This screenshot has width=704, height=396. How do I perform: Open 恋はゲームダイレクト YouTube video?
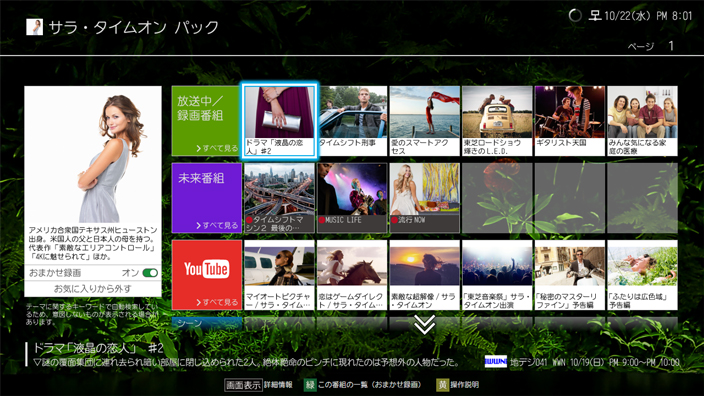[x=352, y=275]
